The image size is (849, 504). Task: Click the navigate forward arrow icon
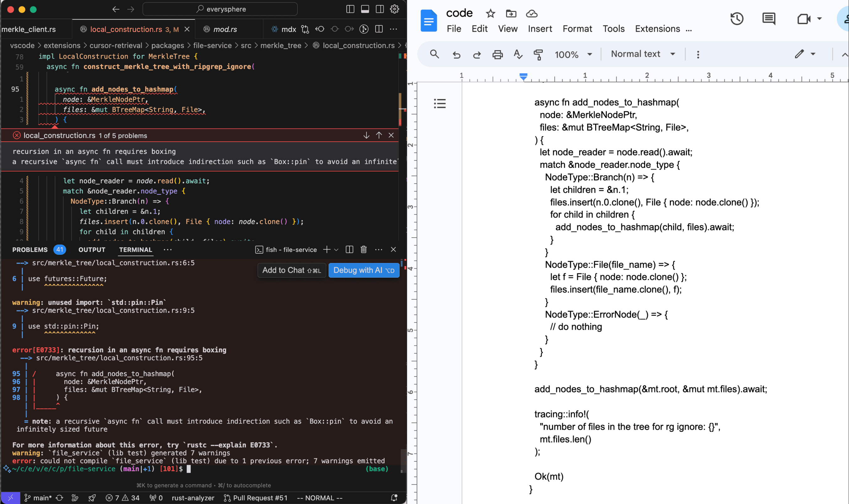(129, 9)
